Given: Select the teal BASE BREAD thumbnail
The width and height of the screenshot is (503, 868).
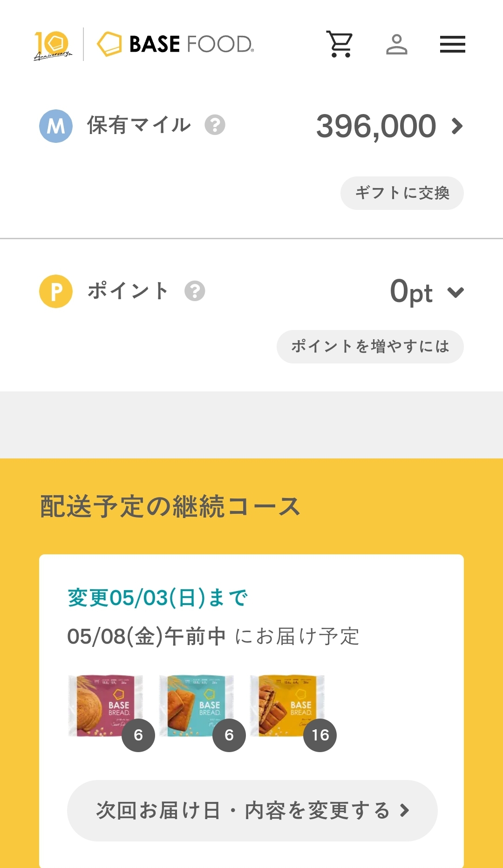Looking at the screenshot, I should tap(196, 706).
